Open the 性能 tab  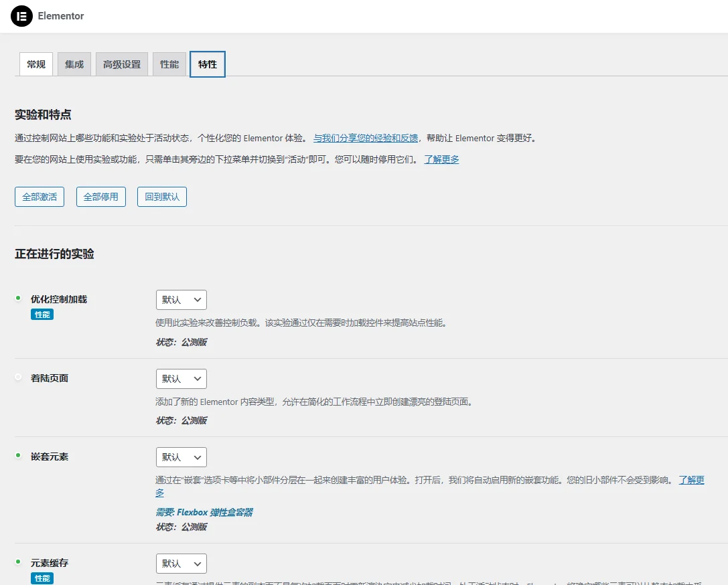coord(169,64)
